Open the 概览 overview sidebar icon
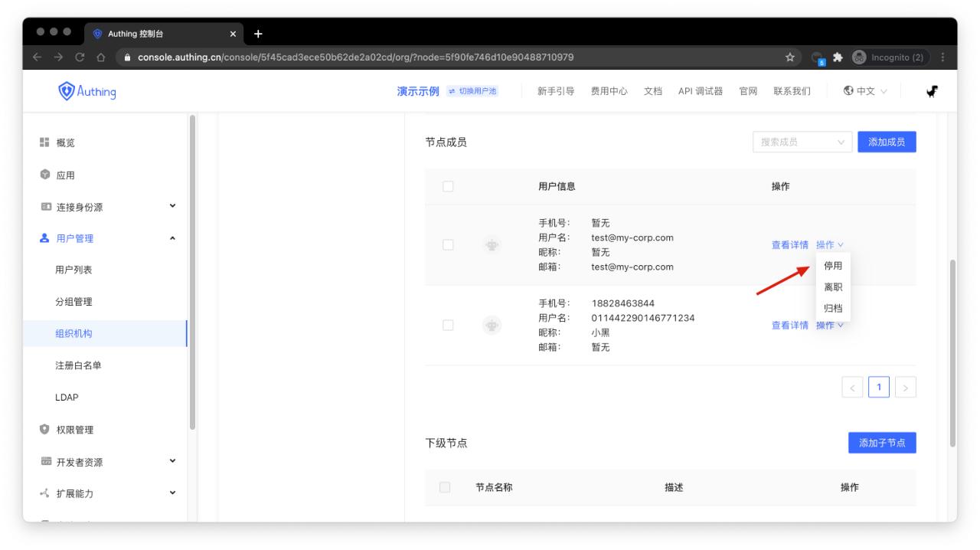This screenshot has height=550, width=980. (x=44, y=142)
